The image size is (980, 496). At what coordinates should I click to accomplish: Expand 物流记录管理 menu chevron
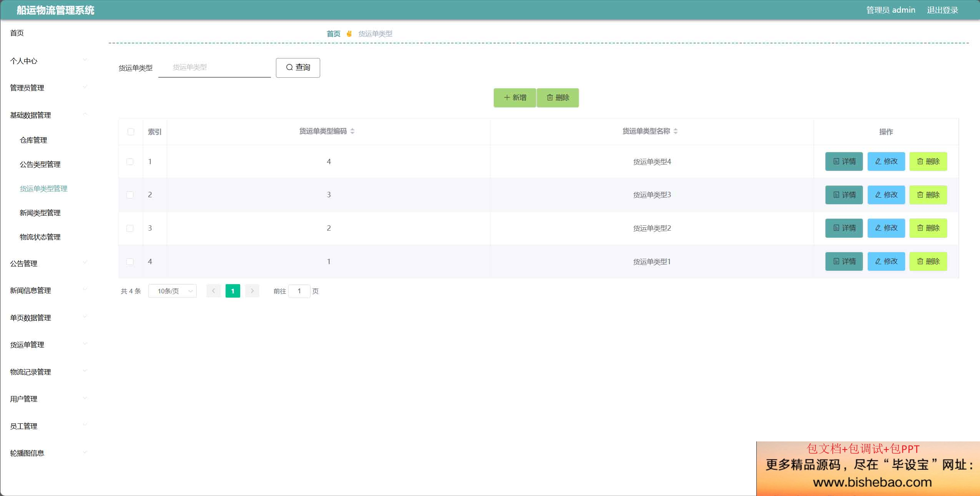[85, 371]
